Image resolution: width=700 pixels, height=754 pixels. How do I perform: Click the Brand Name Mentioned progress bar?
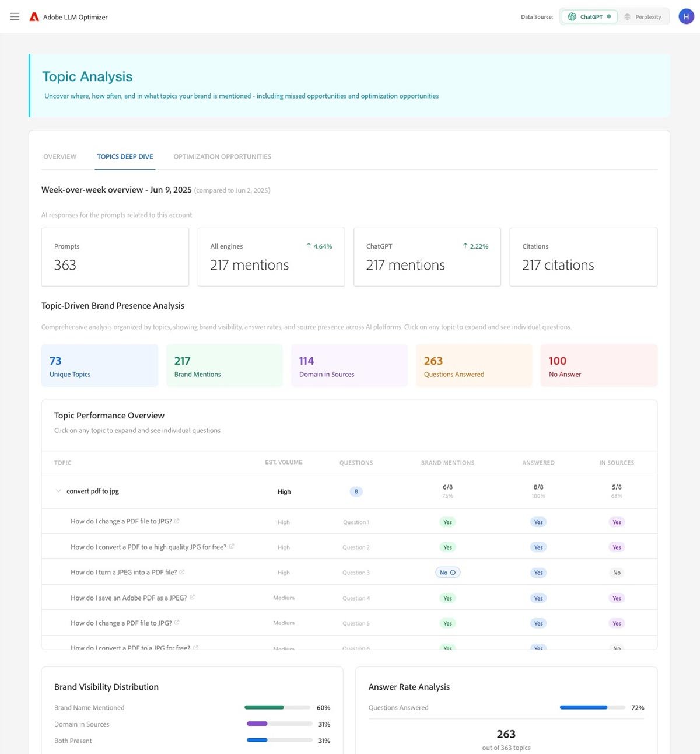(277, 707)
